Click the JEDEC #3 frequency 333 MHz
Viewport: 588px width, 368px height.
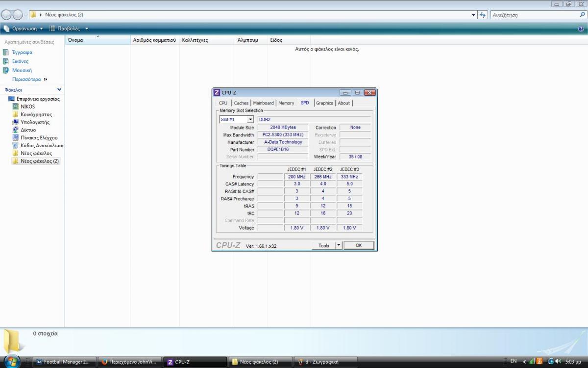[349, 177]
